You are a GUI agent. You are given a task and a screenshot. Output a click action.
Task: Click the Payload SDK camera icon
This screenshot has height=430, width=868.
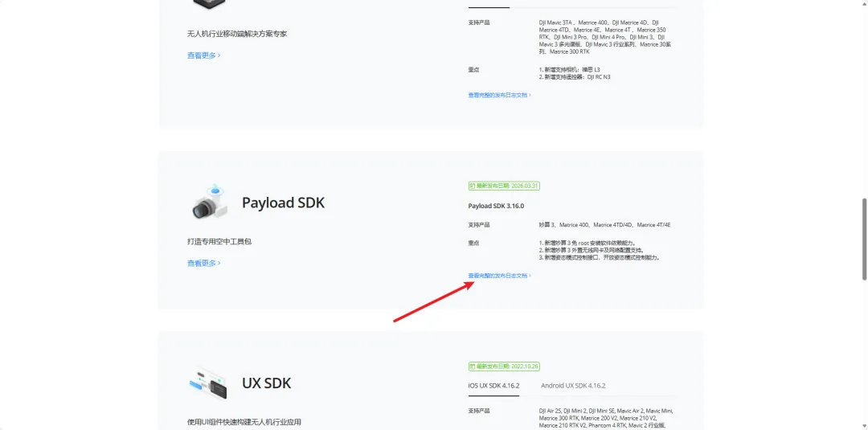(x=209, y=202)
